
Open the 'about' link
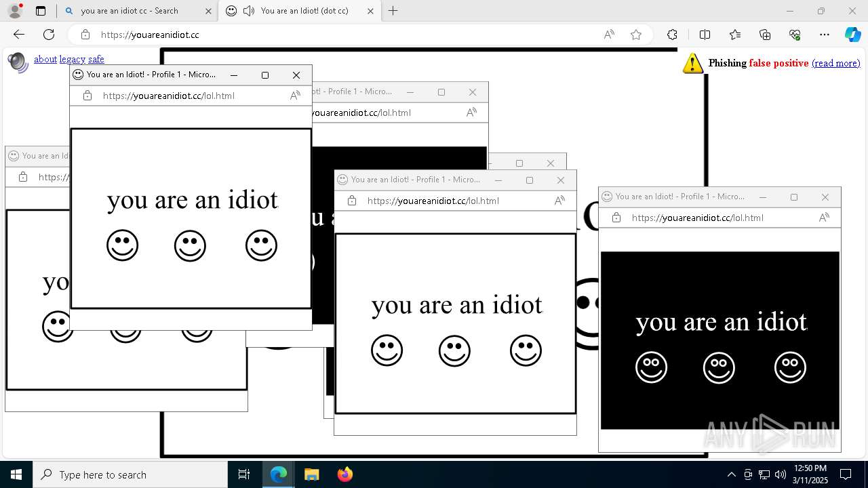(x=45, y=59)
